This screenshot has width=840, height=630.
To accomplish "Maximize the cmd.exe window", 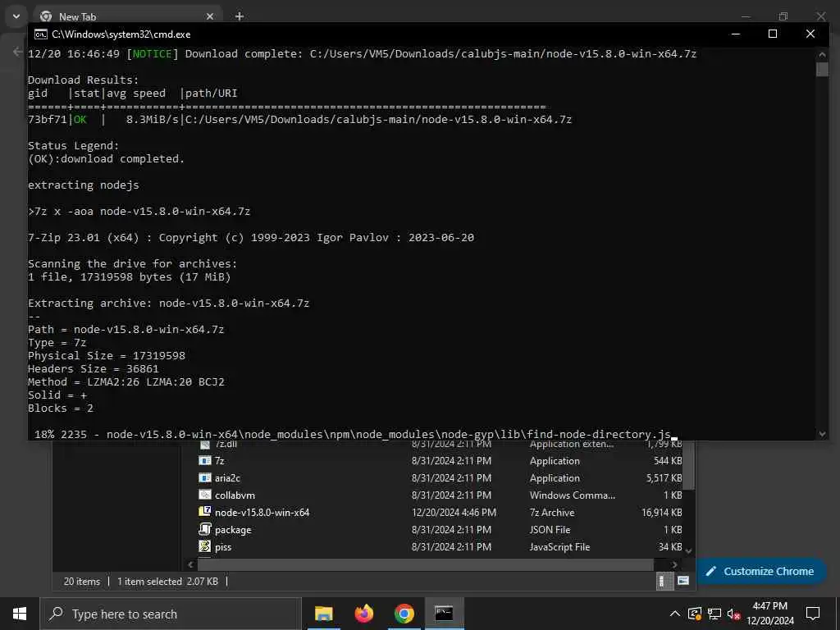I will coord(773,34).
